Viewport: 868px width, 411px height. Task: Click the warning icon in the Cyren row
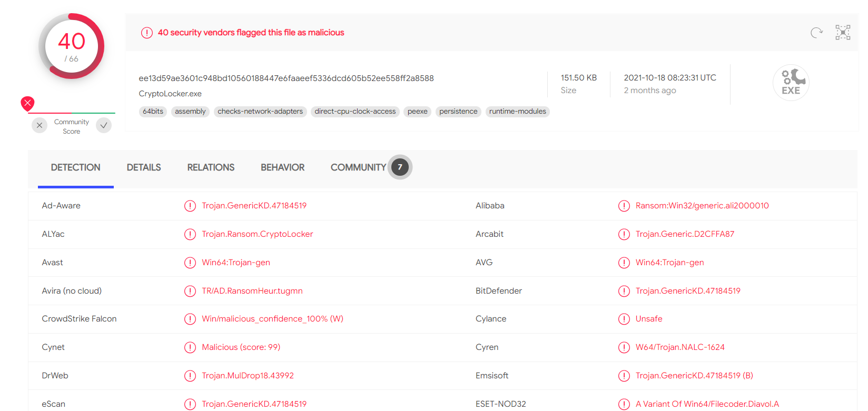coord(624,347)
